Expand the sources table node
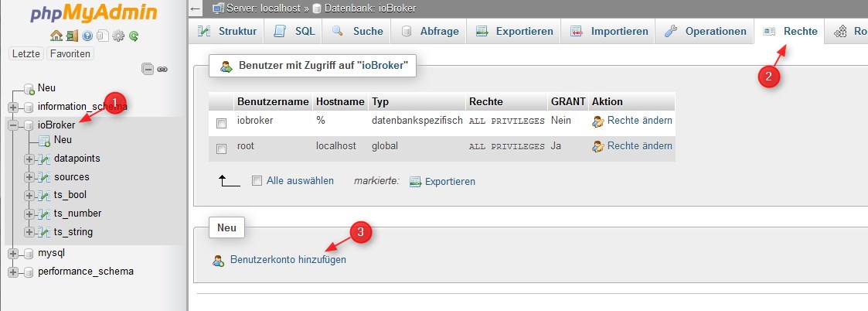Screen dimensions: 868x311 pos(29,178)
